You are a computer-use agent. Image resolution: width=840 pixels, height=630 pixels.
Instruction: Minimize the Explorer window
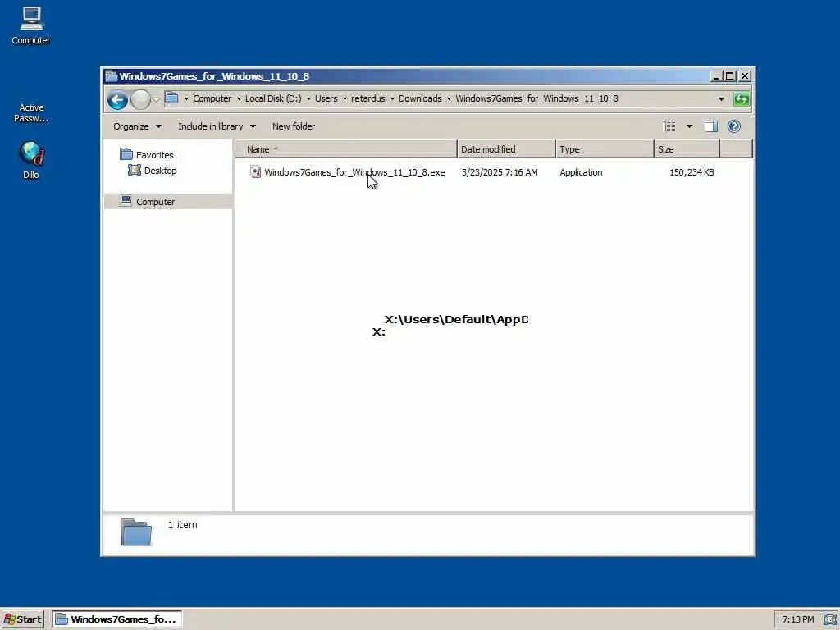[x=715, y=76]
